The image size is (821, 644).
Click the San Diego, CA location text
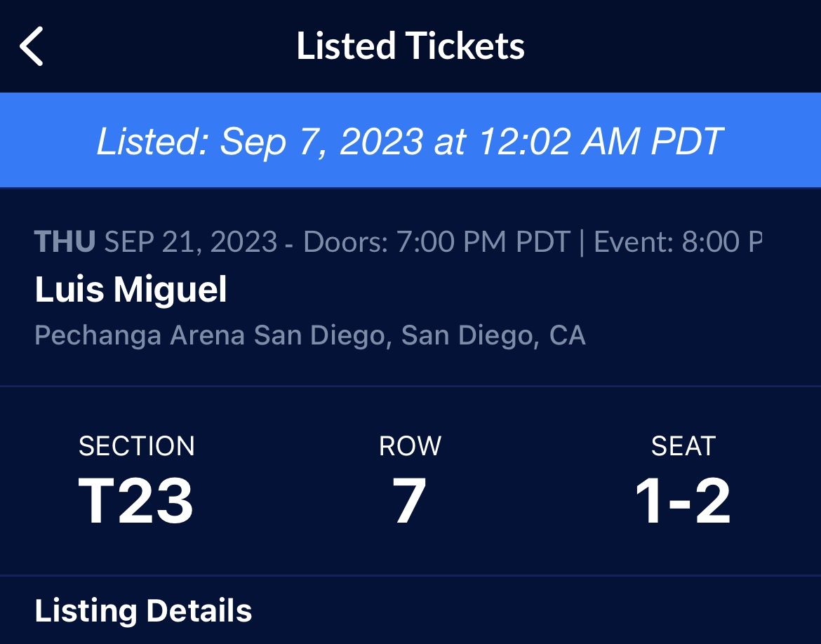(x=493, y=335)
